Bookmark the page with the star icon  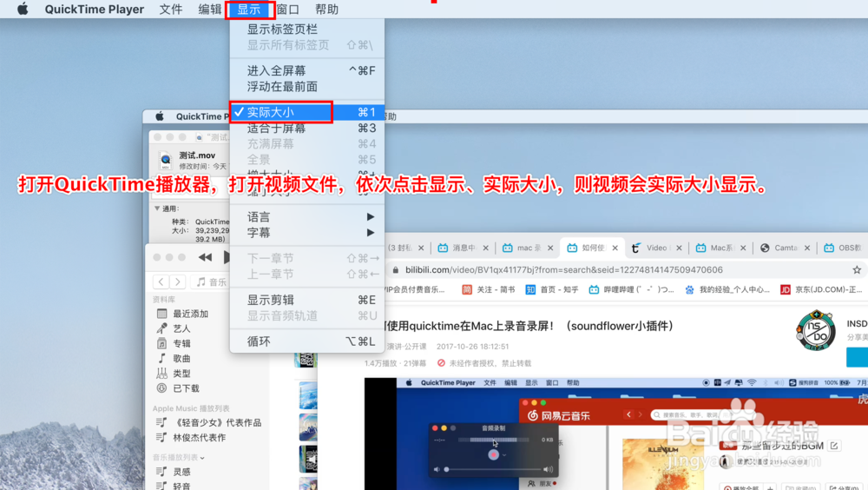(x=857, y=270)
